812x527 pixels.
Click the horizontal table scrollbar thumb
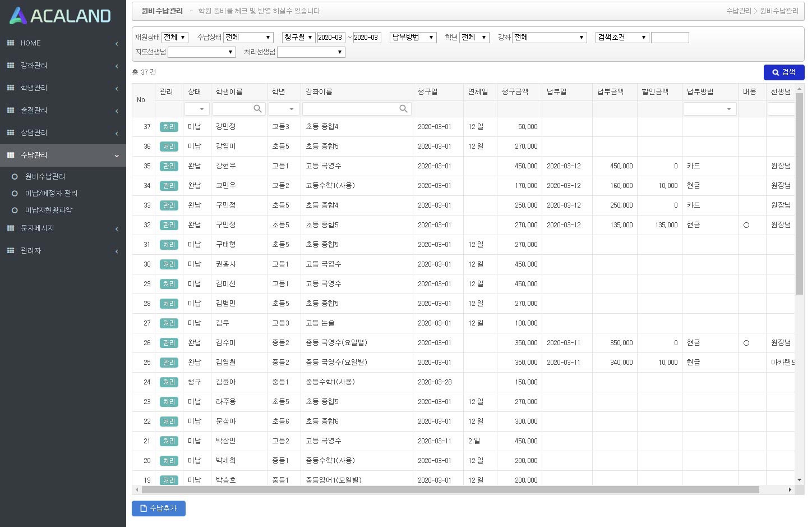pos(450,490)
